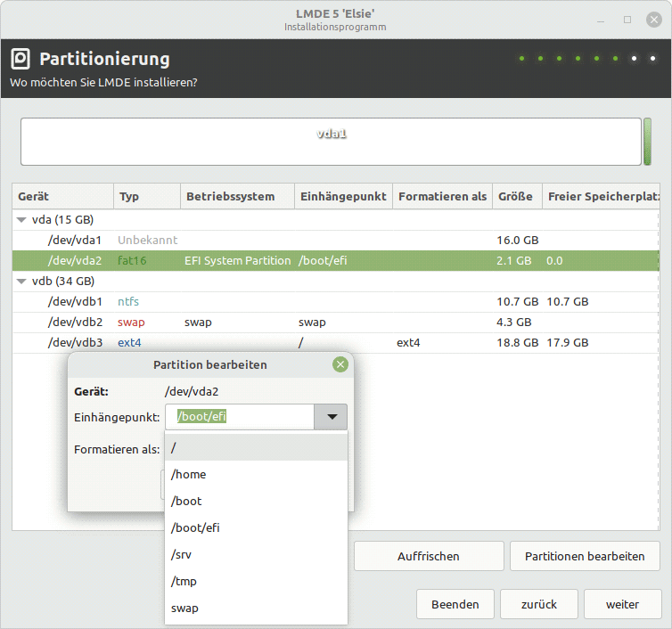This screenshot has height=629, width=672.
Task: Click the 18.8 GB size cell
Action: tap(517, 343)
